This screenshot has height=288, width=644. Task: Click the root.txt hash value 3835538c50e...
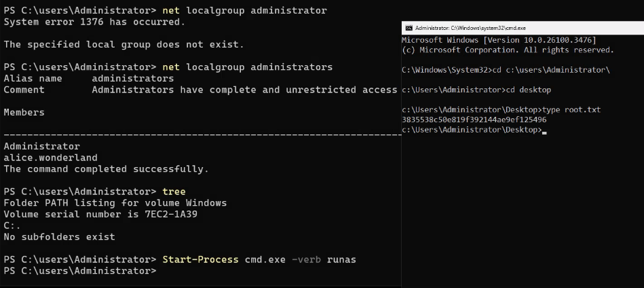(474, 120)
